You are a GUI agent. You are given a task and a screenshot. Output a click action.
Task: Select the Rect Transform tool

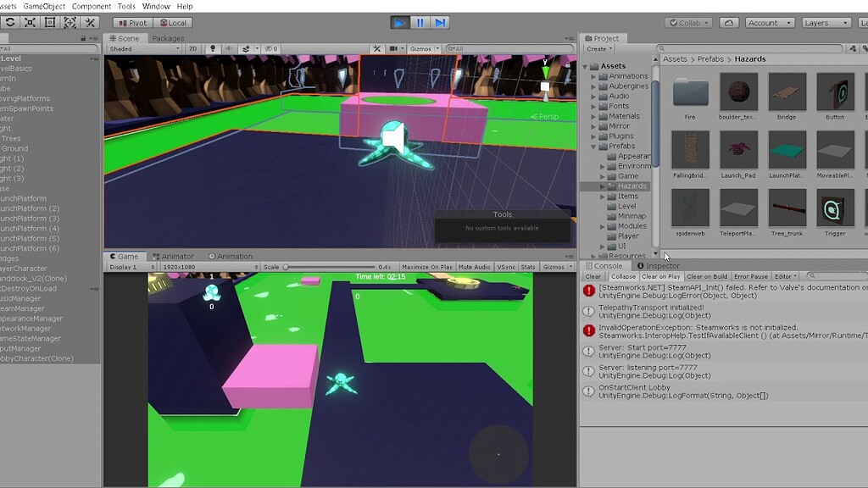tap(48, 23)
